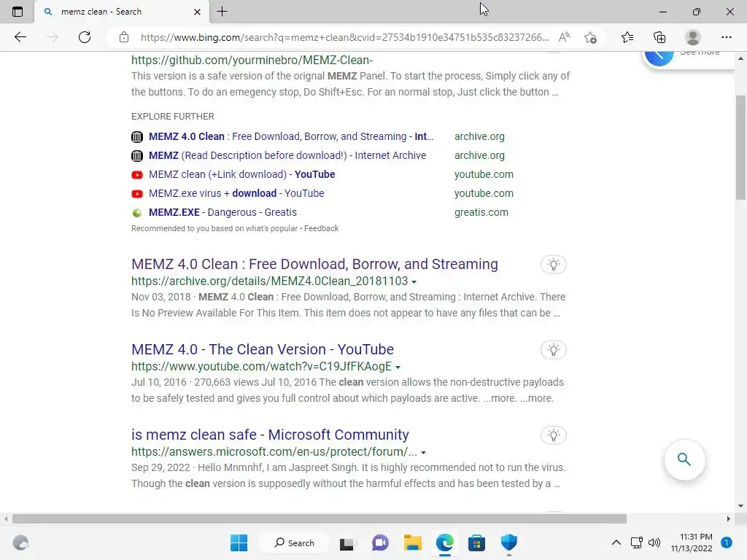Viewport: 747px width, 560px height.
Task: Click vertical scrollbar down arrow
Action: coord(741,506)
